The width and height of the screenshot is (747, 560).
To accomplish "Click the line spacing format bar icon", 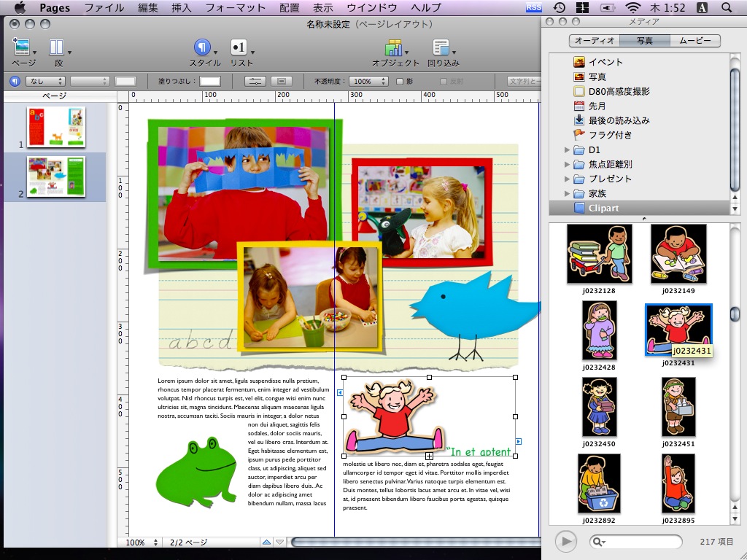I will [x=255, y=82].
